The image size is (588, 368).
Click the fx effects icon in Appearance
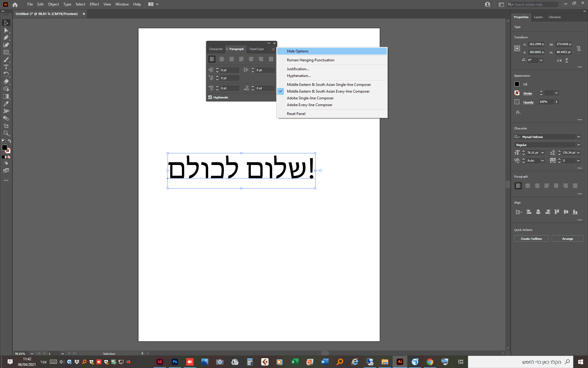point(518,112)
